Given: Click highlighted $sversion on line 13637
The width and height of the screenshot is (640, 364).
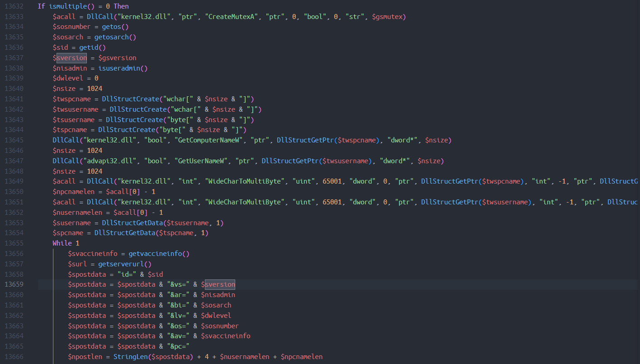Looking at the screenshot, I should pos(70,58).
